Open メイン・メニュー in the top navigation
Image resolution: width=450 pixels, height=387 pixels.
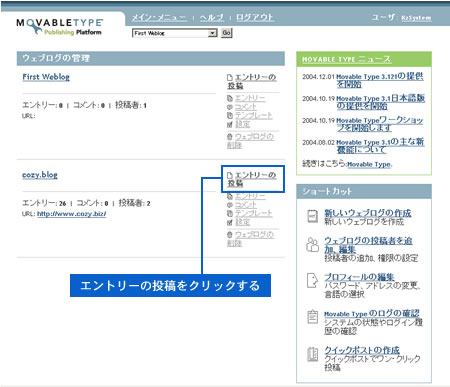tap(159, 17)
